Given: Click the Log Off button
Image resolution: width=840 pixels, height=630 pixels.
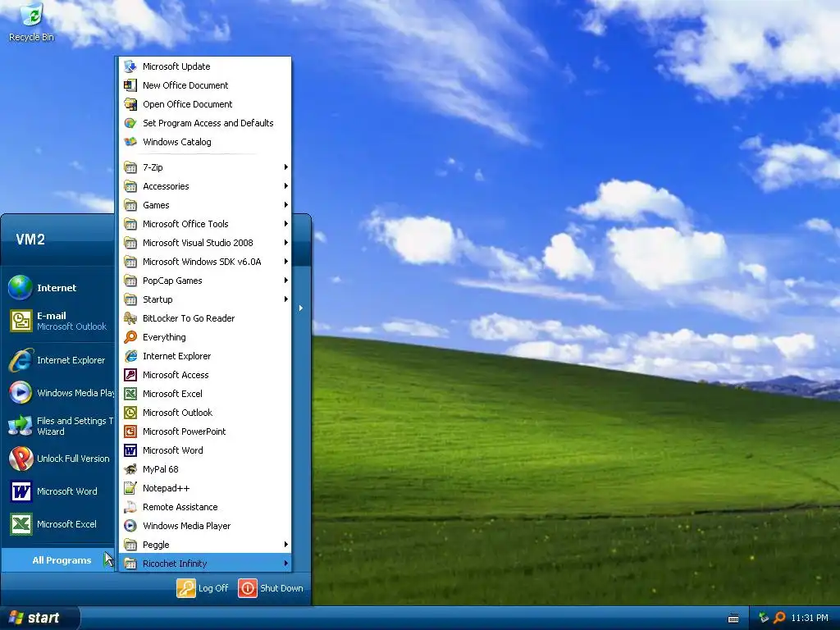Looking at the screenshot, I should [x=203, y=588].
